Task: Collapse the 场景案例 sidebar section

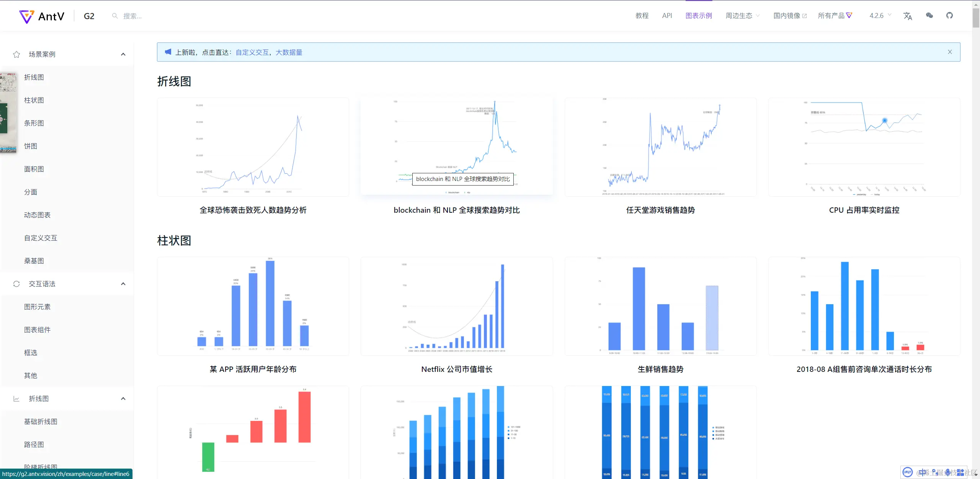Action: [123, 54]
